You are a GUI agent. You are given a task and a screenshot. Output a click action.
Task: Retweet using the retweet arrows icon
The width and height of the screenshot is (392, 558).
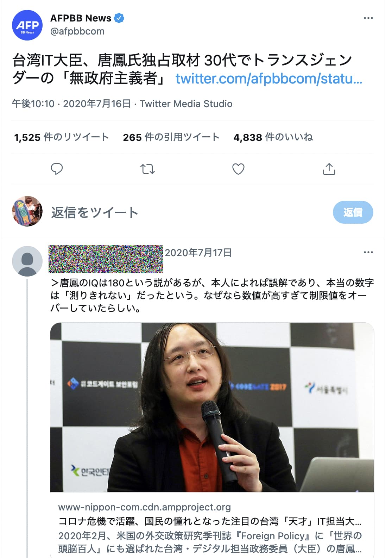pyautogui.click(x=147, y=169)
